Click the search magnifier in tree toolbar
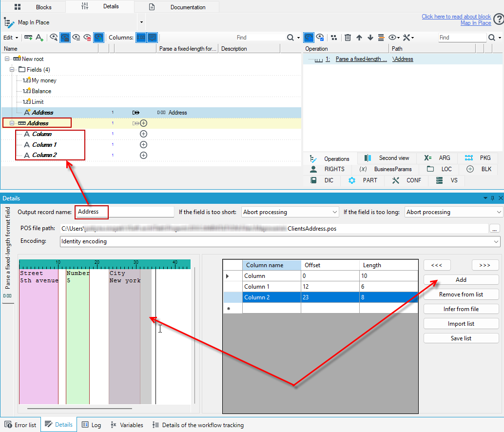The image size is (504, 432). tap(290, 38)
